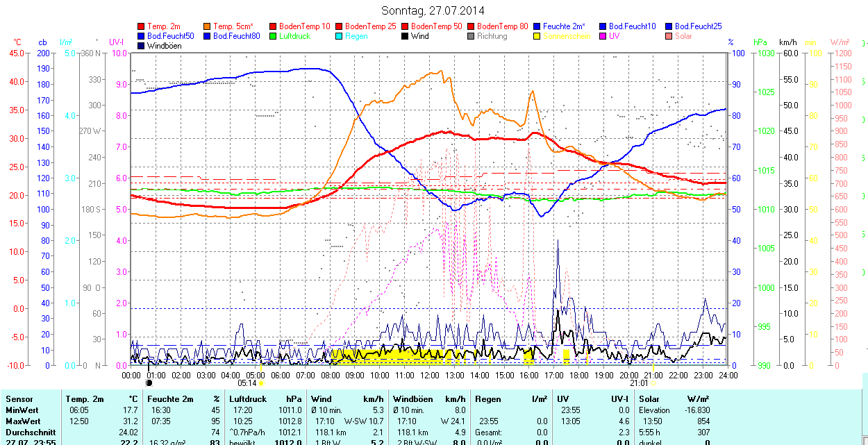This screenshot has height=445, width=868.
Task: Click the Solar column header in table
Action: click(x=649, y=399)
